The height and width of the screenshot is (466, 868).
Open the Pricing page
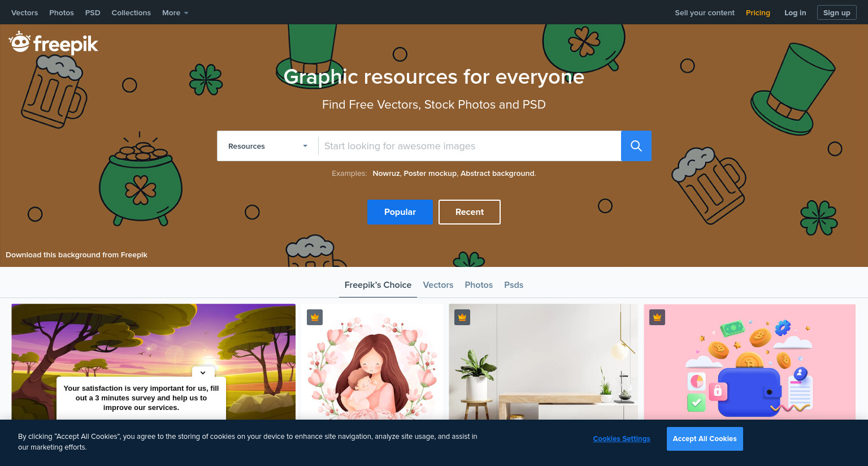point(758,12)
